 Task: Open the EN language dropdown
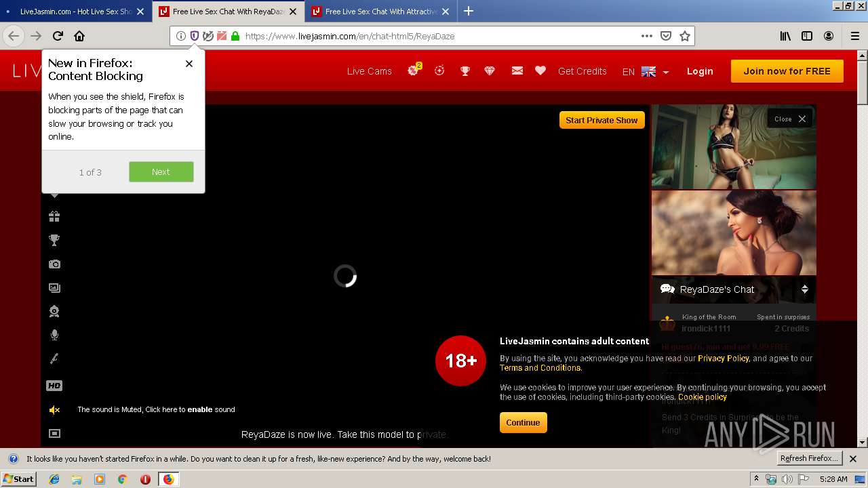click(x=646, y=71)
